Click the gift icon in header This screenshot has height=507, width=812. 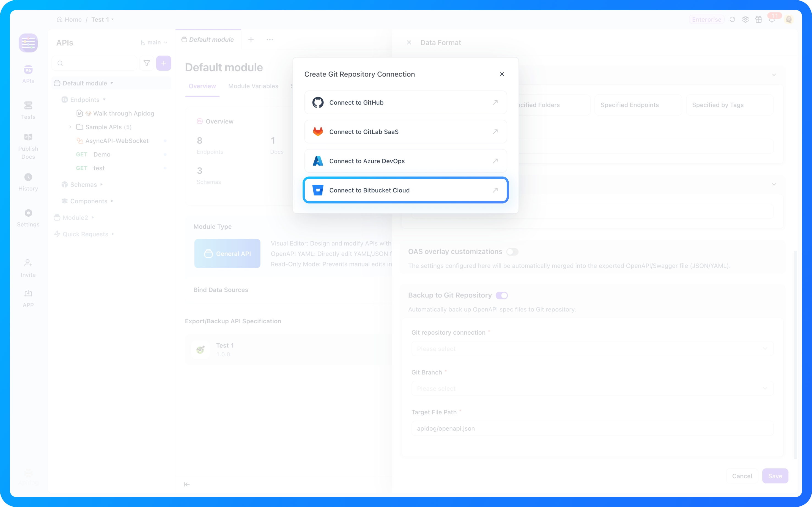pos(759,20)
